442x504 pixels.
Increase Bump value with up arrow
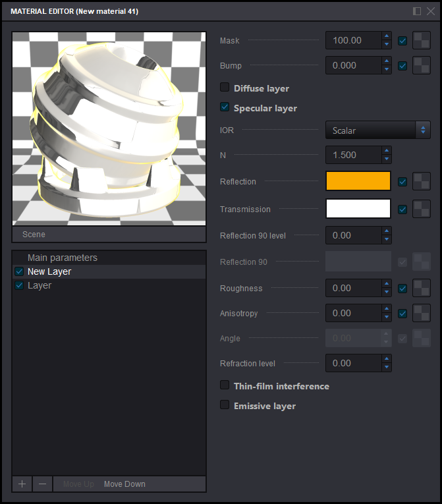(387, 61)
